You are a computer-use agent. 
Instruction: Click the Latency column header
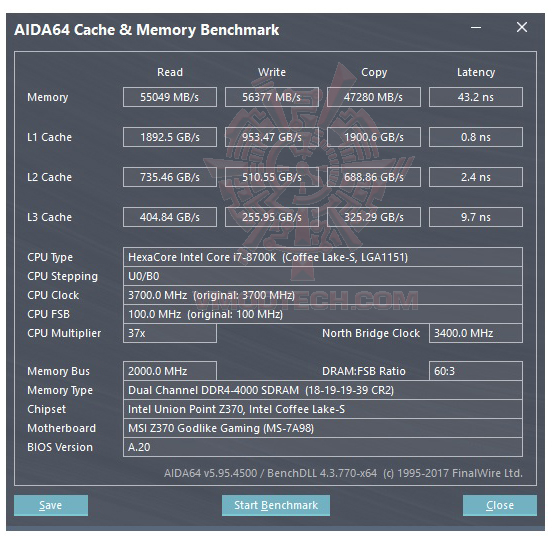click(476, 72)
